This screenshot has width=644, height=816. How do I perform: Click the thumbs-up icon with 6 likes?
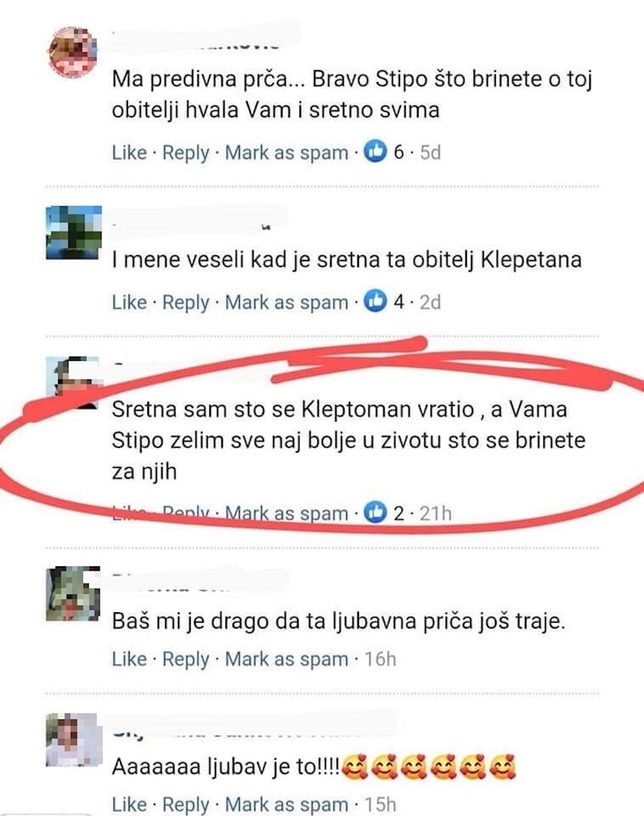375,151
